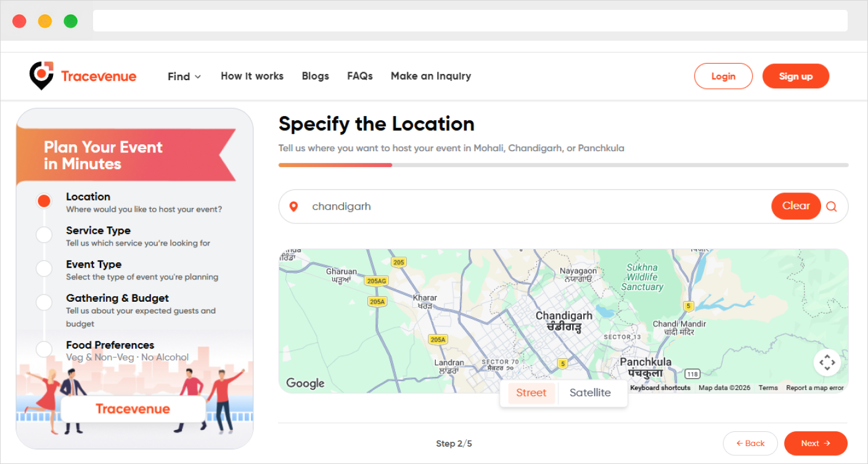Select the Service Type step radio
This screenshot has height=464, width=868.
coord(44,235)
